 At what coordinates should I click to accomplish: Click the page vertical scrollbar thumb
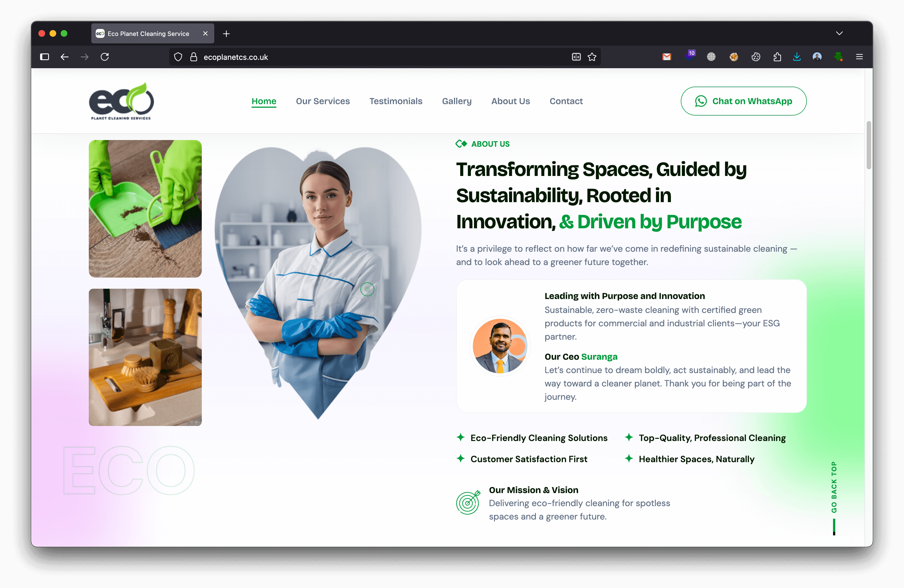[868, 145]
